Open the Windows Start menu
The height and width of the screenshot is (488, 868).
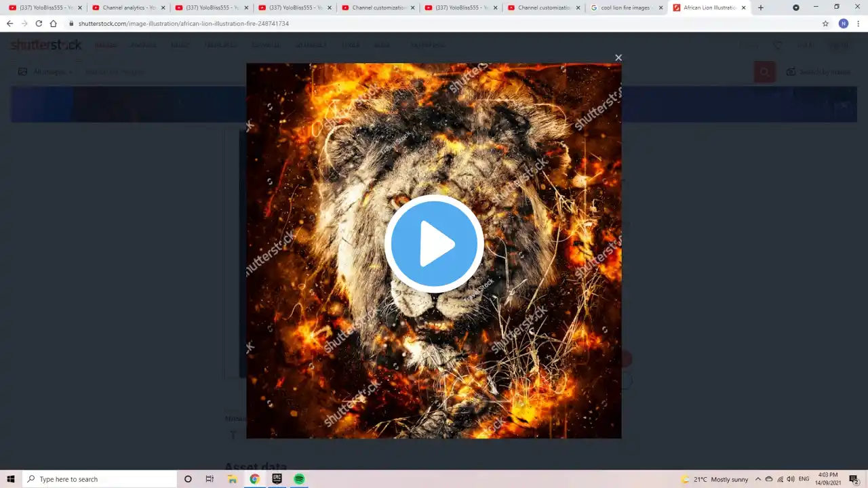coord(11,479)
